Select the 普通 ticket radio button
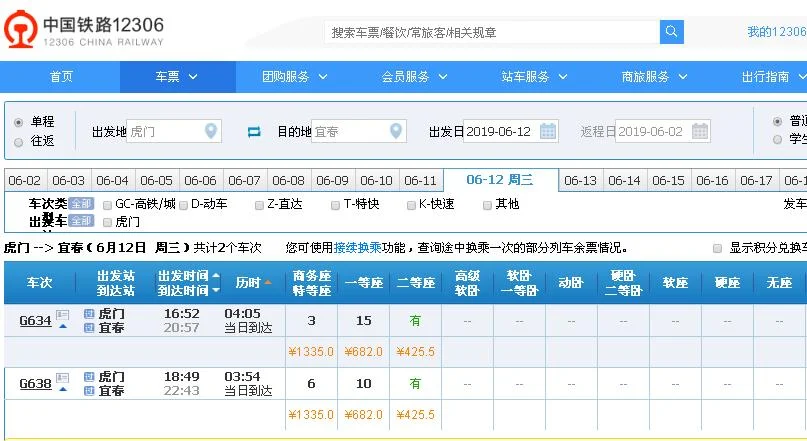This screenshot has height=441, width=807. [x=777, y=121]
